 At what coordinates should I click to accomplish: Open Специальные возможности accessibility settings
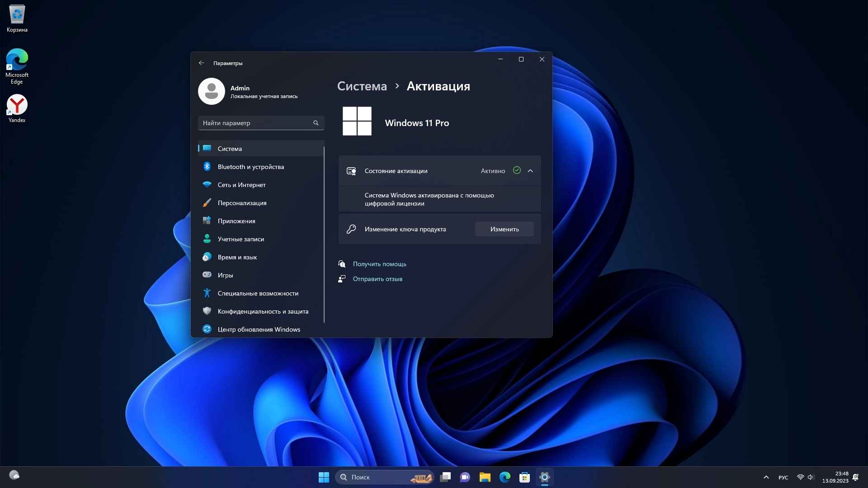[x=258, y=293]
